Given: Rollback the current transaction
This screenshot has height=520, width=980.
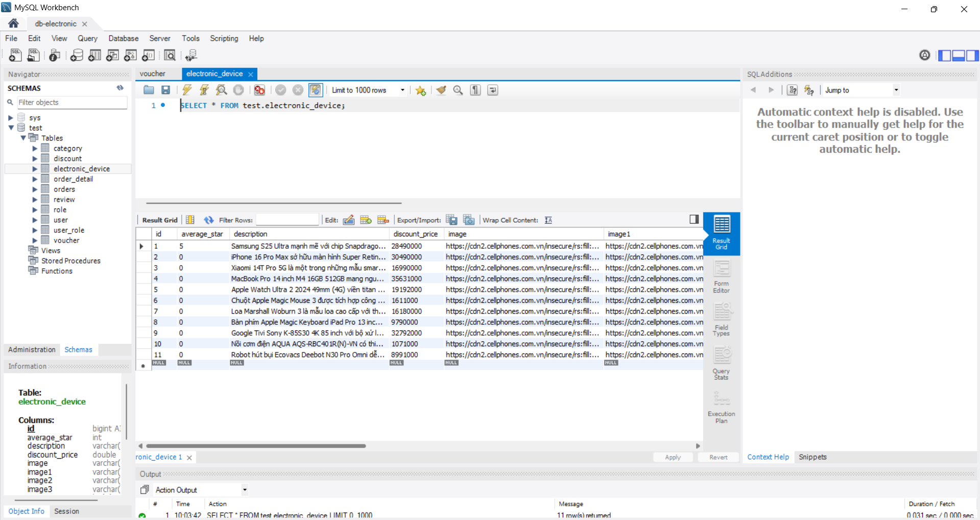Looking at the screenshot, I should click(x=298, y=90).
